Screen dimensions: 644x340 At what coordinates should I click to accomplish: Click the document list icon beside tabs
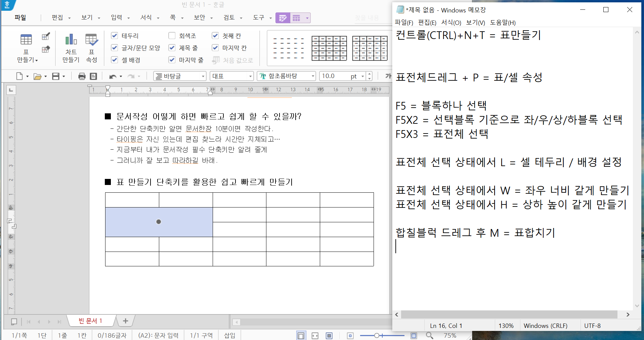[14, 322]
